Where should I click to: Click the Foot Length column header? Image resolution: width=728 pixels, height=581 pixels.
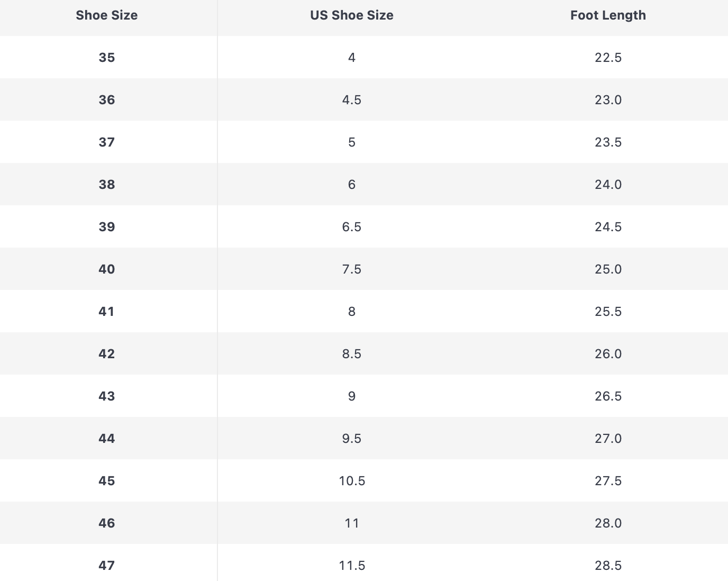608,15
